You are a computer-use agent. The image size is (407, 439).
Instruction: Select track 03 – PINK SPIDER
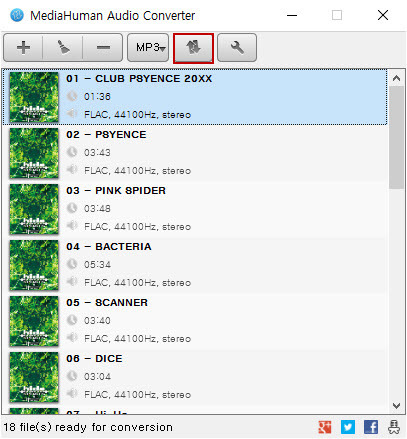coord(195,209)
